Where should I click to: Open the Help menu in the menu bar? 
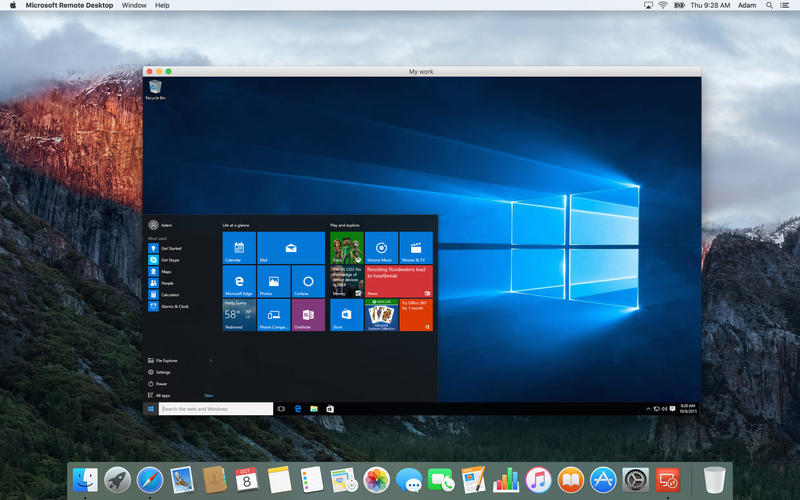click(x=162, y=5)
